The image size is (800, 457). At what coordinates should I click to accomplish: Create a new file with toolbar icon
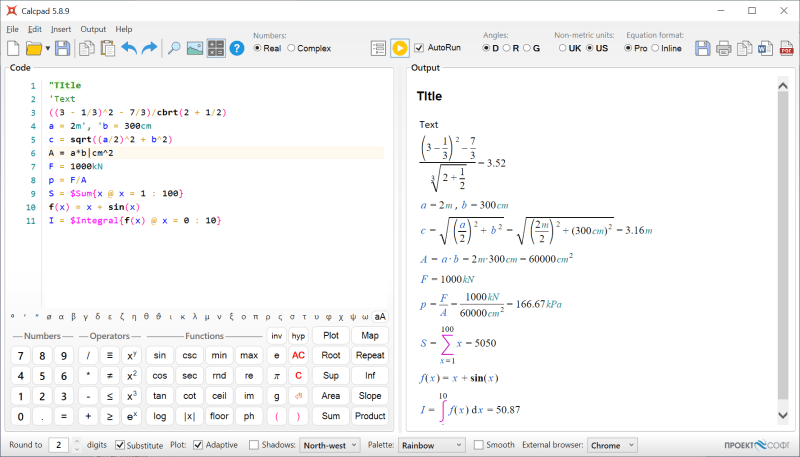click(13, 48)
